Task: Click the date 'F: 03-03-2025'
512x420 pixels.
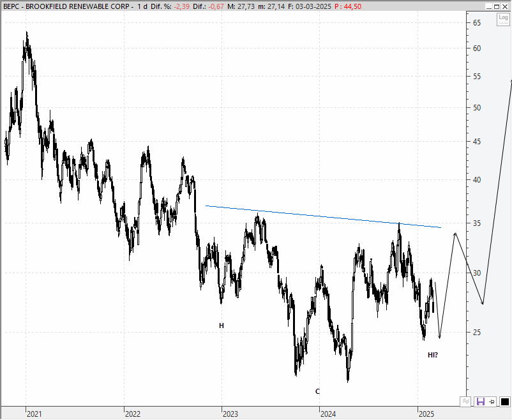Action: (x=310, y=6)
